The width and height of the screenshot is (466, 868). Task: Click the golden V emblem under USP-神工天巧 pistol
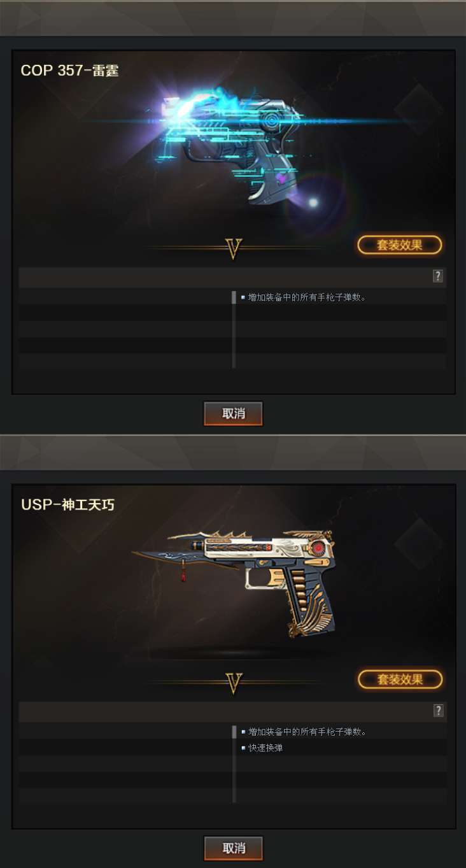click(234, 683)
